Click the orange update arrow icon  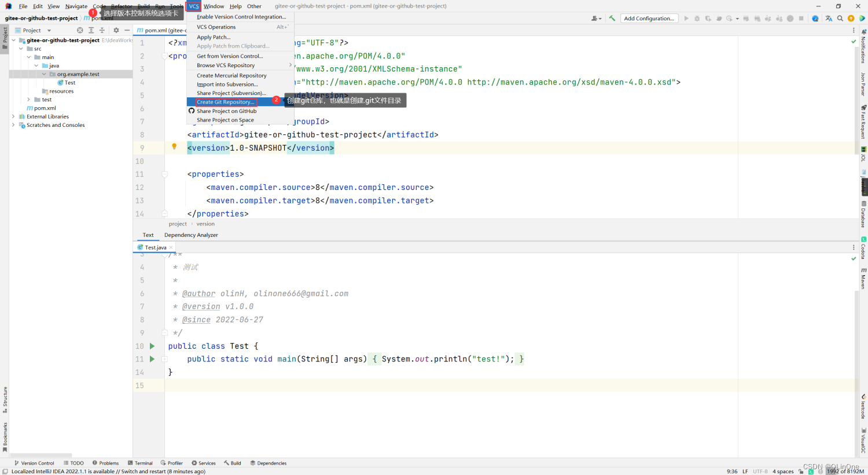(851, 19)
